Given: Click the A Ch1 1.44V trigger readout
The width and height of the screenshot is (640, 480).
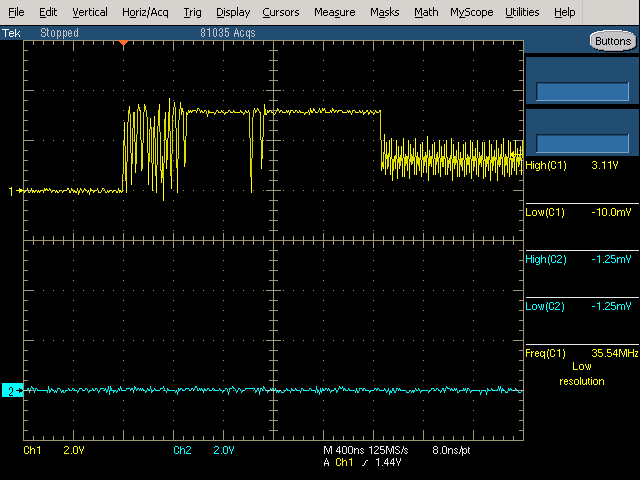Looking at the screenshot, I should point(362,462).
